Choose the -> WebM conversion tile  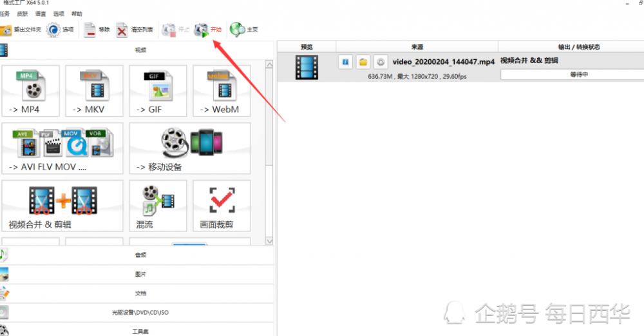point(222,91)
